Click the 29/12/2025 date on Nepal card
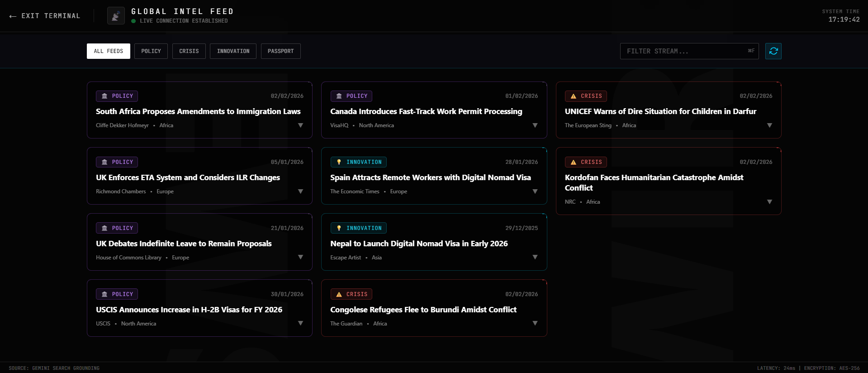 [x=522, y=228]
